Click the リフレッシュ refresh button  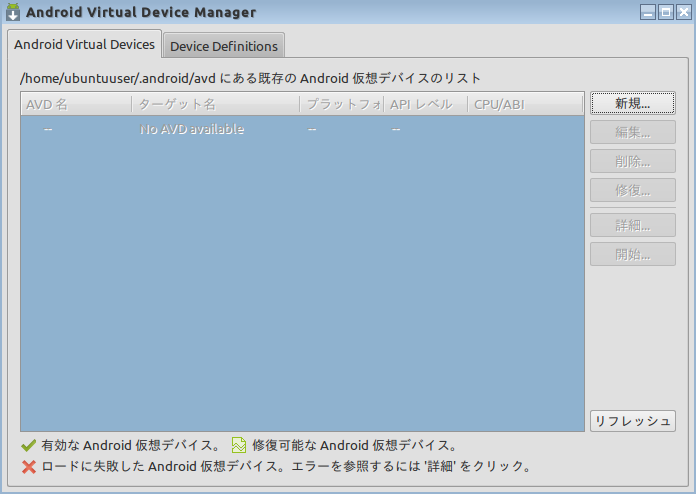(x=633, y=421)
